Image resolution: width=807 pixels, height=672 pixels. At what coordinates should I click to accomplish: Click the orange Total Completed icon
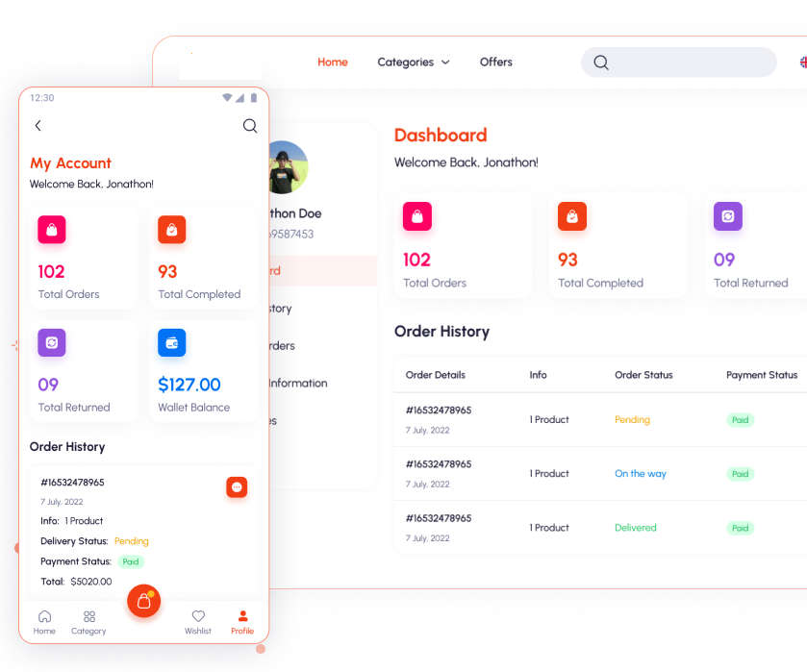click(x=171, y=230)
